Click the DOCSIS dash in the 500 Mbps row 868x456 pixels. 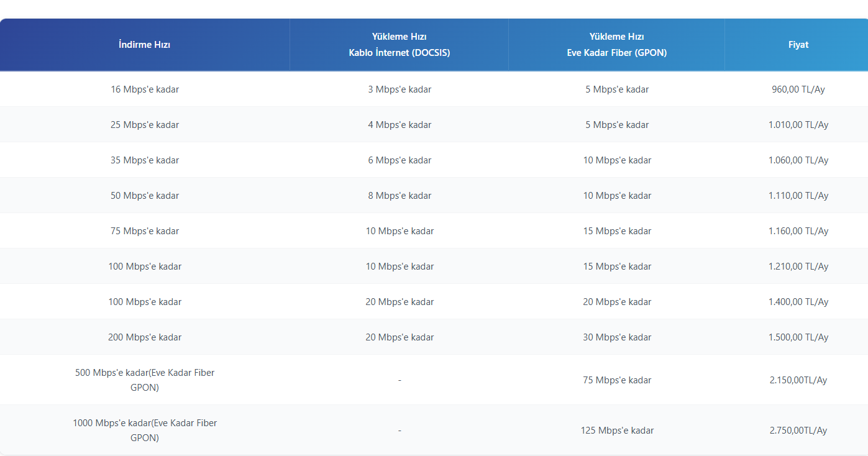point(400,380)
